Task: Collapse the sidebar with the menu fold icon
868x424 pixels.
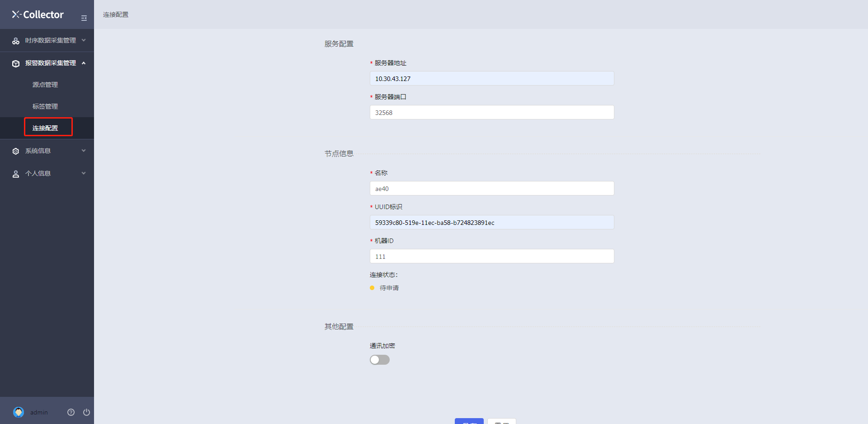Action: coord(84,18)
